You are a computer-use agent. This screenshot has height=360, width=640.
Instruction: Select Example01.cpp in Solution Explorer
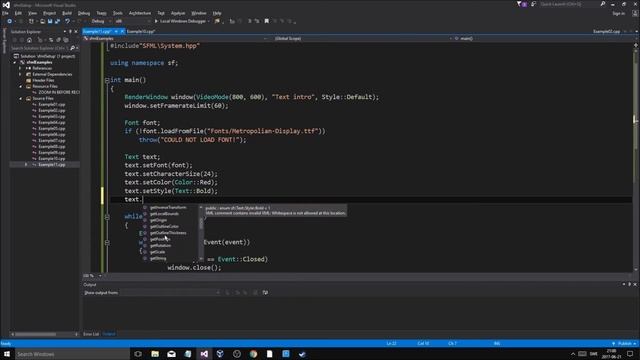51,104
